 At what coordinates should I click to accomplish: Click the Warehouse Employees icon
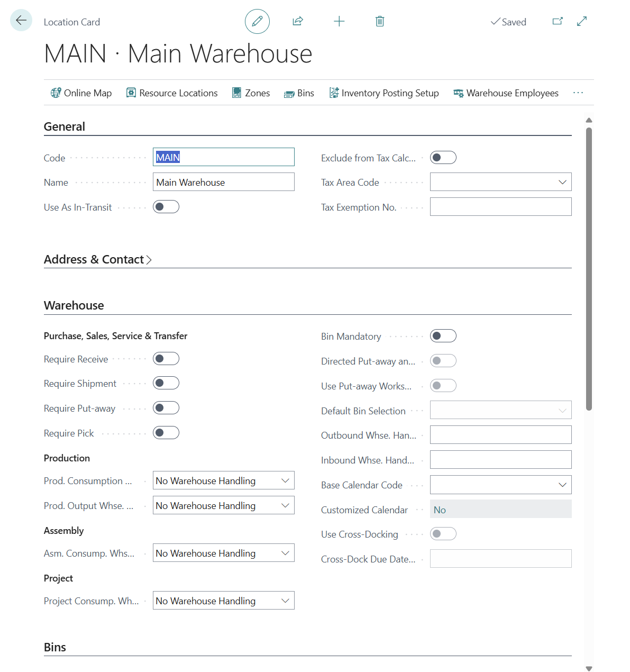pyautogui.click(x=459, y=93)
